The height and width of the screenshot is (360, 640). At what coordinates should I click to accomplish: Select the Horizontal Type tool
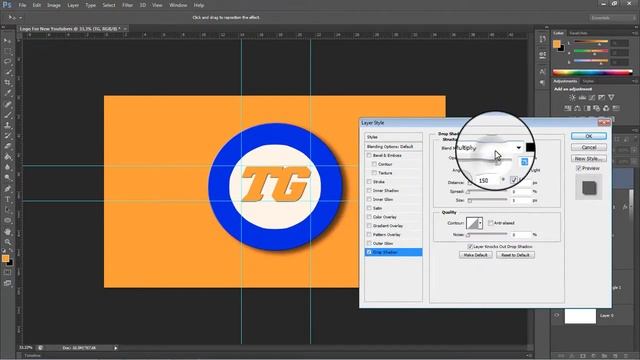(x=7, y=199)
